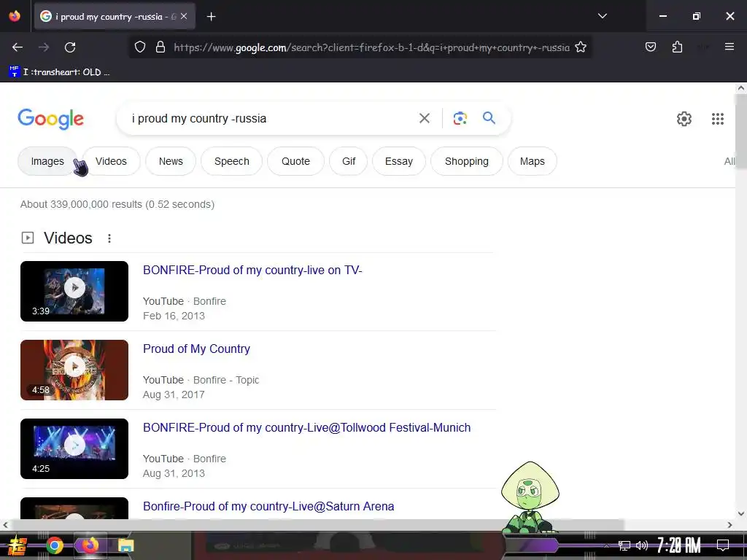Play the 4:25 video thumbnail
The height and width of the screenshot is (560, 747).
pos(74,448)
